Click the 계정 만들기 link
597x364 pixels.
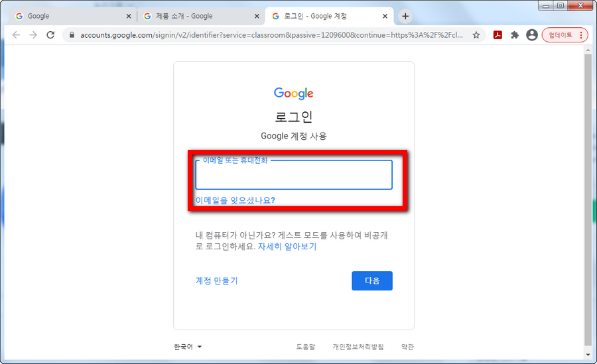pyautogui.click(x=216, y=280)
